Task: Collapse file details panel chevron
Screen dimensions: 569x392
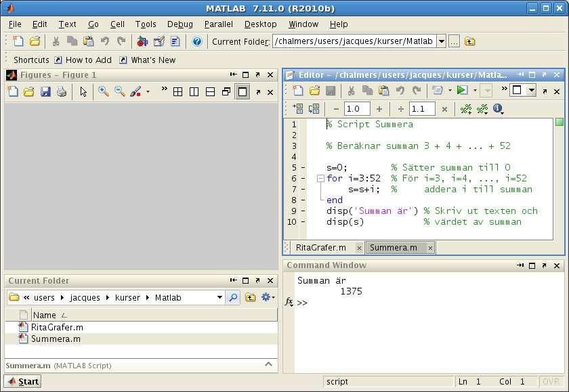Action: coord(268,364)
